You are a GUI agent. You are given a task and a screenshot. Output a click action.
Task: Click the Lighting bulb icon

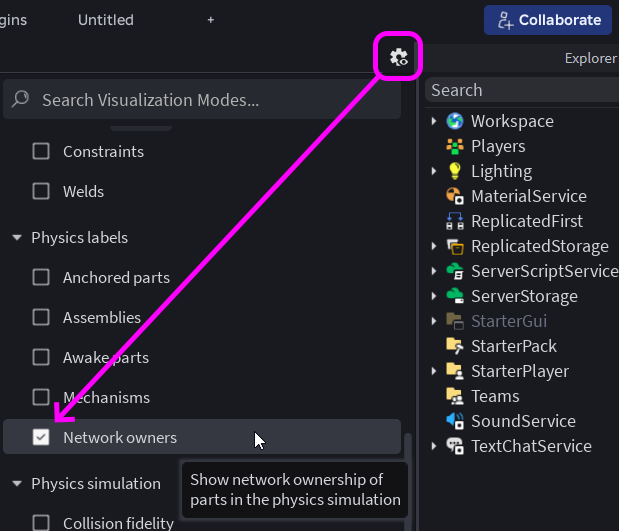pyautogui.click(x=455, y=171)
